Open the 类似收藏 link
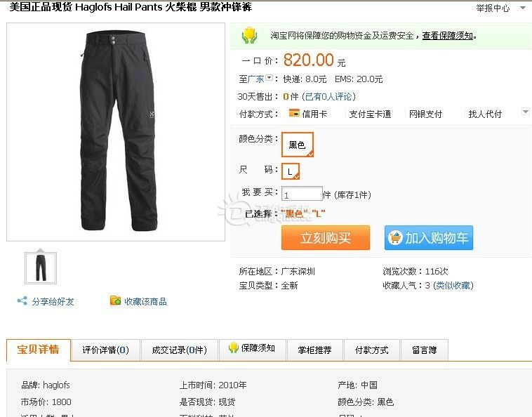The height and width of the screenshot is (417, 532). (453, 285)
